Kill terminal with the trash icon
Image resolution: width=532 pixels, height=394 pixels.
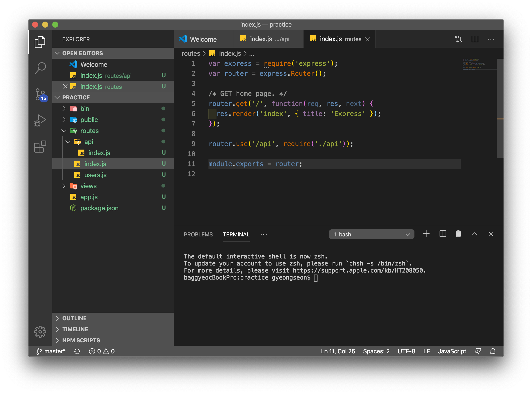coord(458,234)
